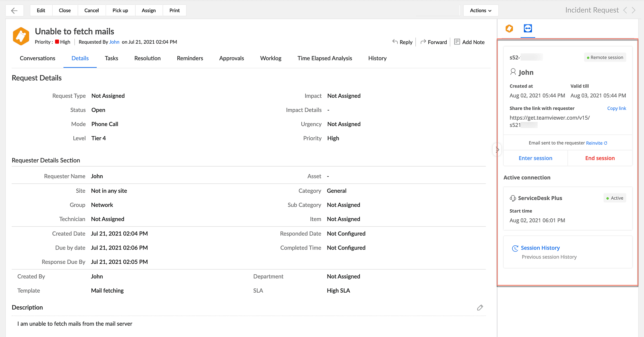
Task: Go to the next incident request arrow
Action: [x=634, y=10]
